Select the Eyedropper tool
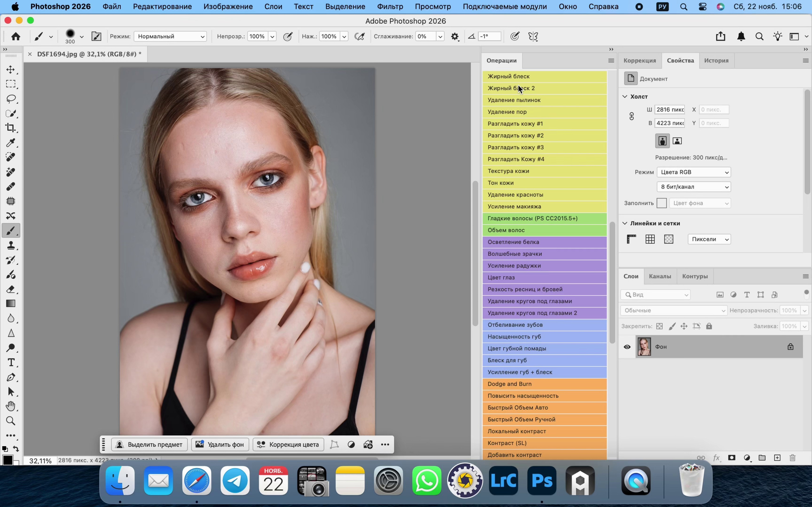Viewport: 812px width, 507px height. [11, 143]
